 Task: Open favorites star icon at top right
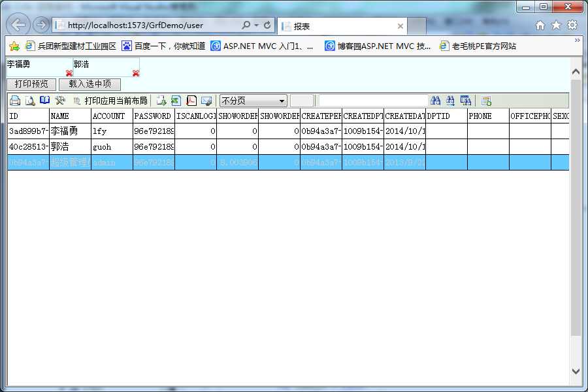click(556, 25)
